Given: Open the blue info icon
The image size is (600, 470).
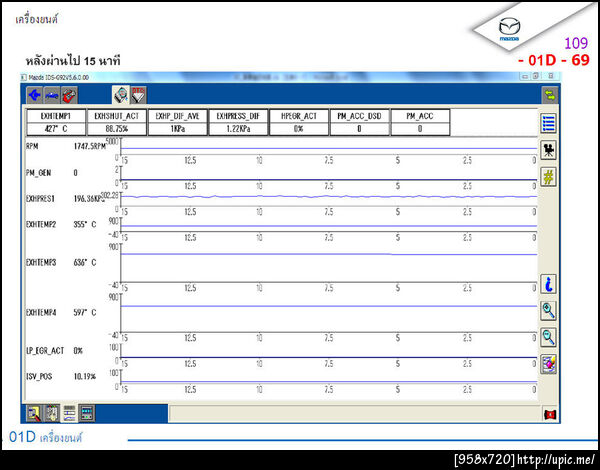Looking at the screenshot, I should coord(548,284).
